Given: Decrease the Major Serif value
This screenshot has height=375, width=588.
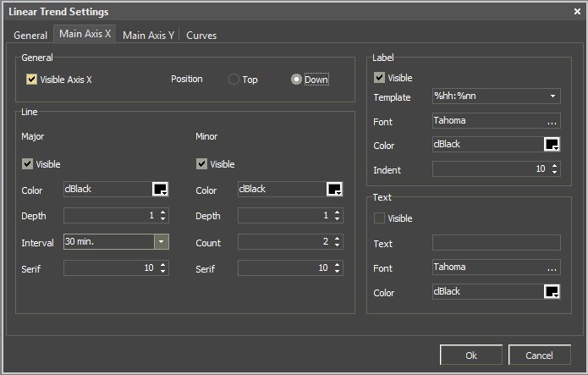Looking at the screenshot, I should pos(162,272).
